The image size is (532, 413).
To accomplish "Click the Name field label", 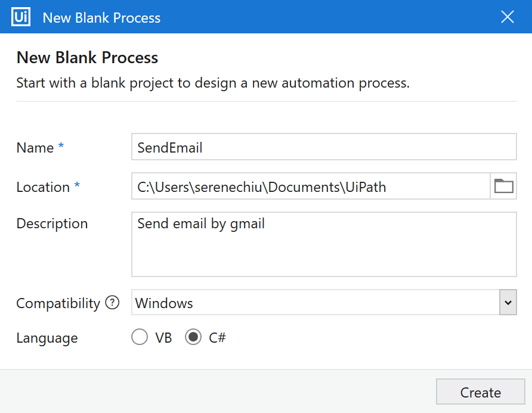I will pos(35,148).
